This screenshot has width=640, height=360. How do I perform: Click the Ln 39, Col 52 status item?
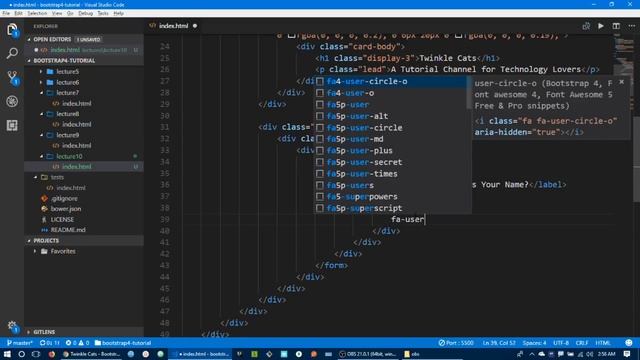(x=499, y=343)
